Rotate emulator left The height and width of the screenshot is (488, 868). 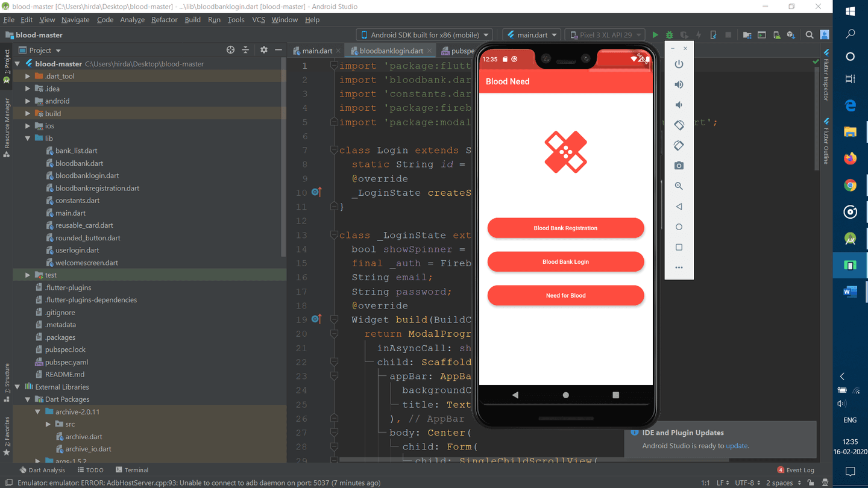[x=679, y=125]
